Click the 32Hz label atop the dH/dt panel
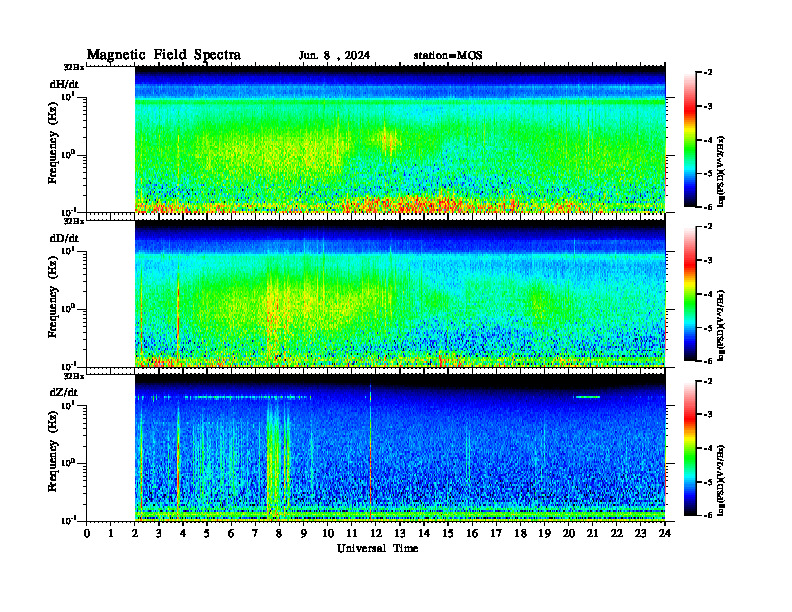 tap(74, 67)
